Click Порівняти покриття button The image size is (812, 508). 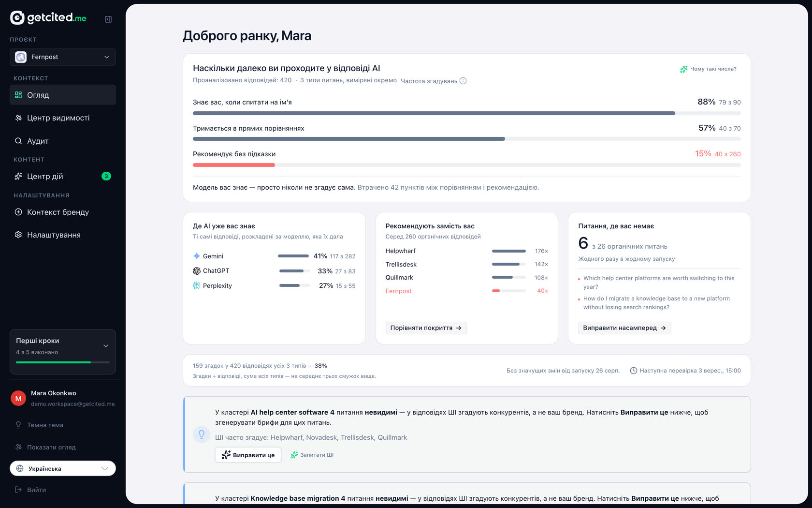[426, 328]
